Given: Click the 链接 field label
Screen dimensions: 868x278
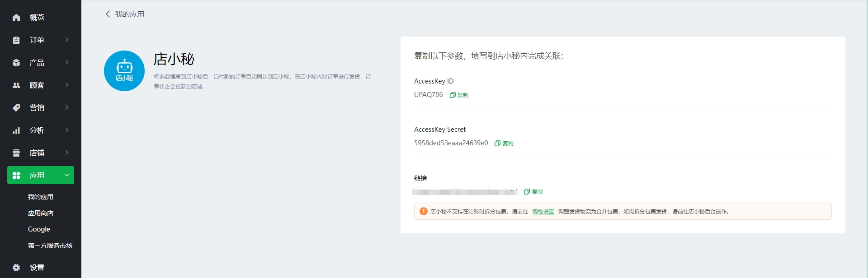Looking at the screenshot, I should click(420, 178).
